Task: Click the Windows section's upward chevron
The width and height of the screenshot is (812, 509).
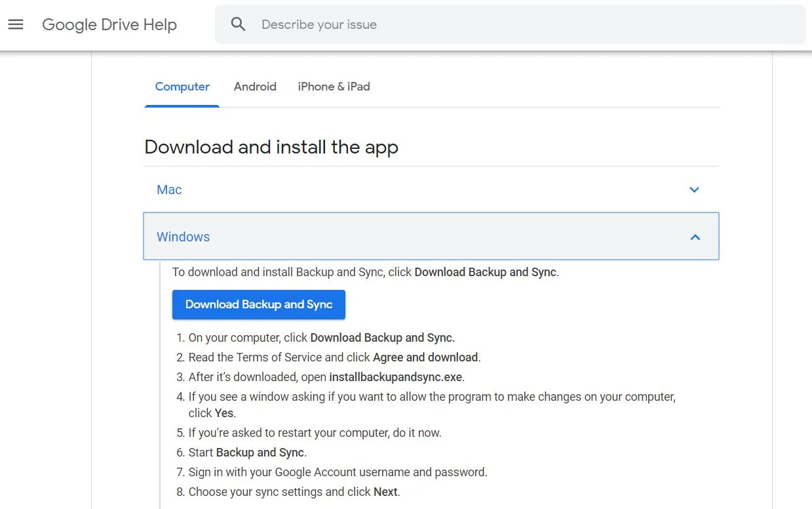Action: [x=695, y=237]
